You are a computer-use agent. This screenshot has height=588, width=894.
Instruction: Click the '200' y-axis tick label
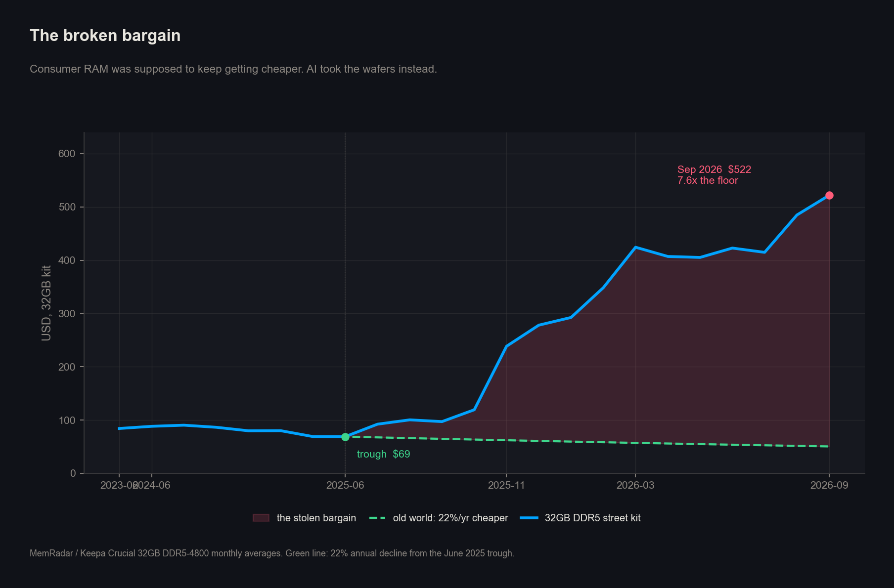pos(67,367)
